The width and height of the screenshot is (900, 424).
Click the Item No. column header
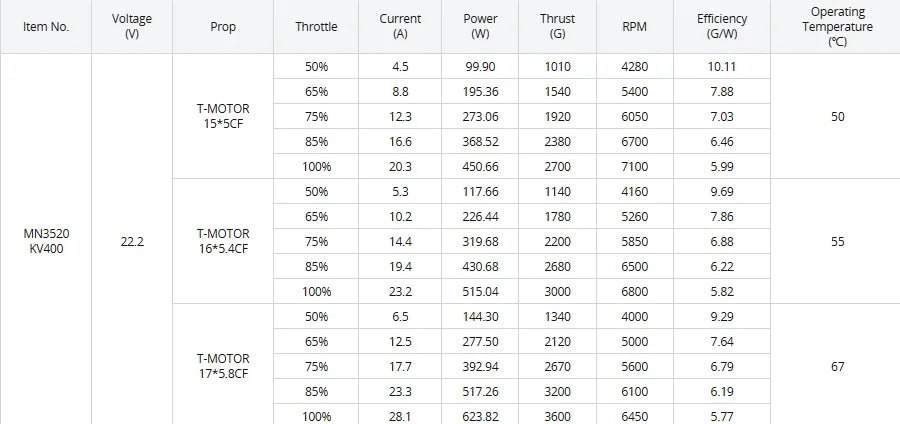[46, 27]
